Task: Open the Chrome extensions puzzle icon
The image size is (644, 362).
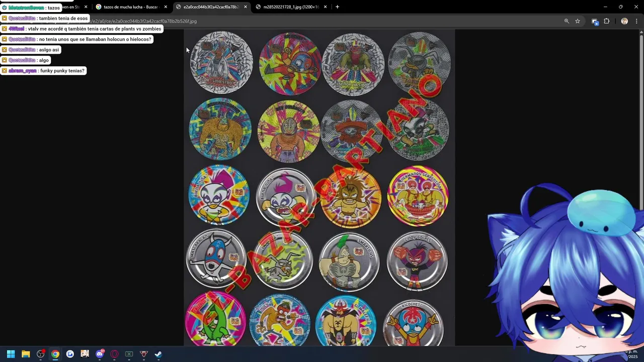Action: pyautogui.click(x=606, y=21)
